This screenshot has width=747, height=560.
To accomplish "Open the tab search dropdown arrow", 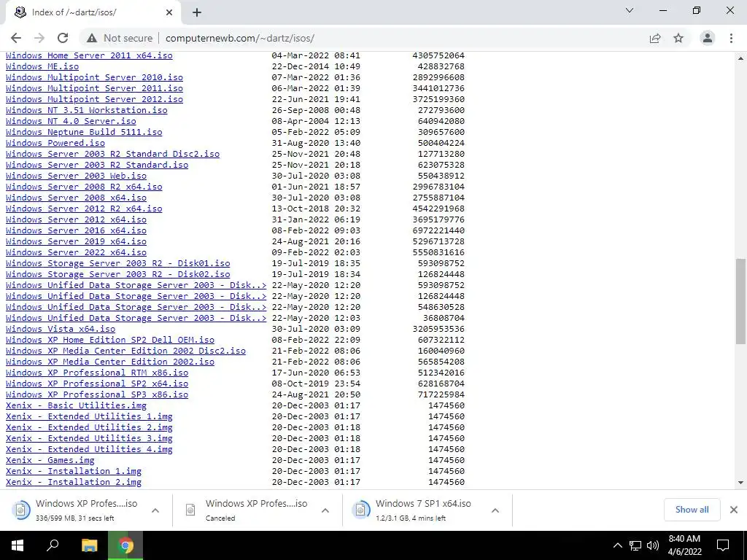I will [630, 10].
